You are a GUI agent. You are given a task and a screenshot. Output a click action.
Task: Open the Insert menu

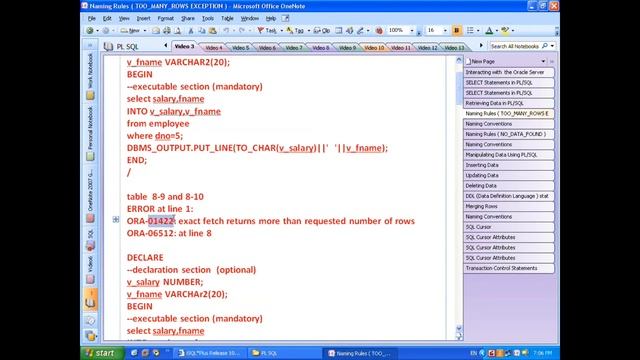(143, 18)
